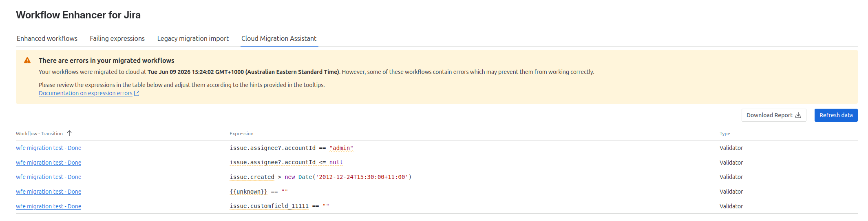The width and height of the screenshot is (868, 221).
Task: Open the workflow link in the {{unknown}} row
Action: coord(49,192)
